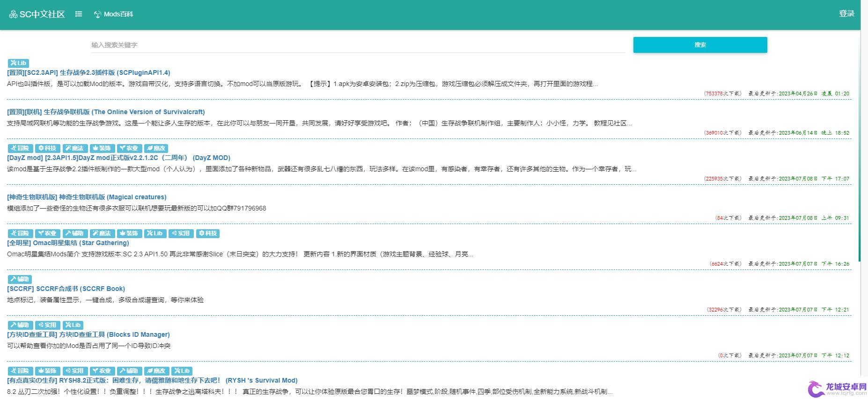The image size is (868, 399).
Task: Click 装饰 tag on RYSH Survival Mod entry
Action: click(x=47, y=371)
